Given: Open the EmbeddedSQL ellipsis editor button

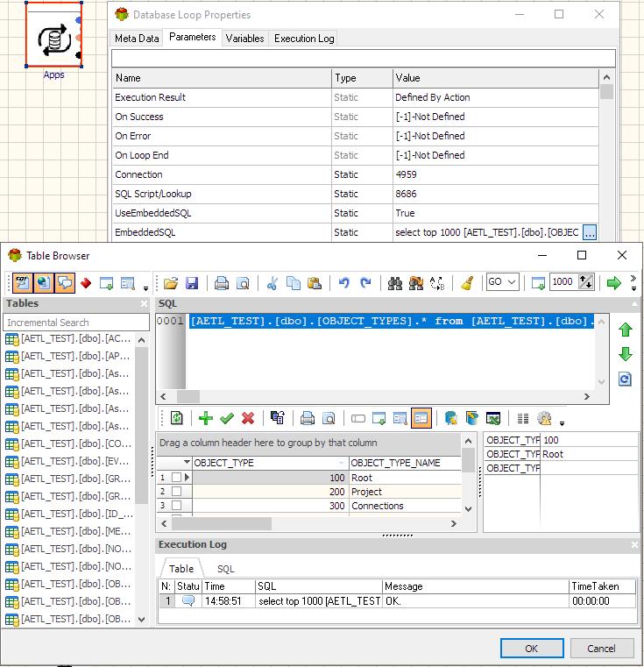Looking at the screenshot, I should (x=590, y=232).
